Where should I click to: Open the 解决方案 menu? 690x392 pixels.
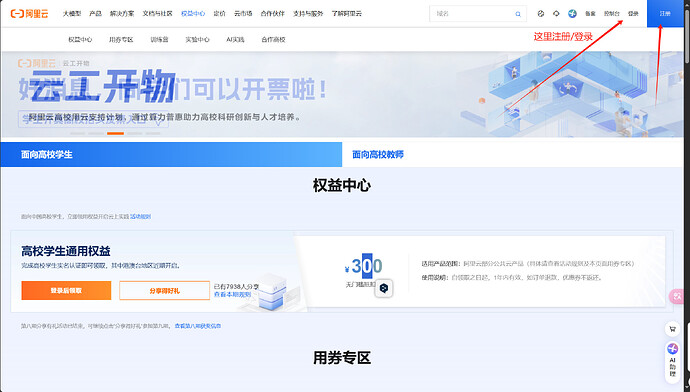click(122, 14)
